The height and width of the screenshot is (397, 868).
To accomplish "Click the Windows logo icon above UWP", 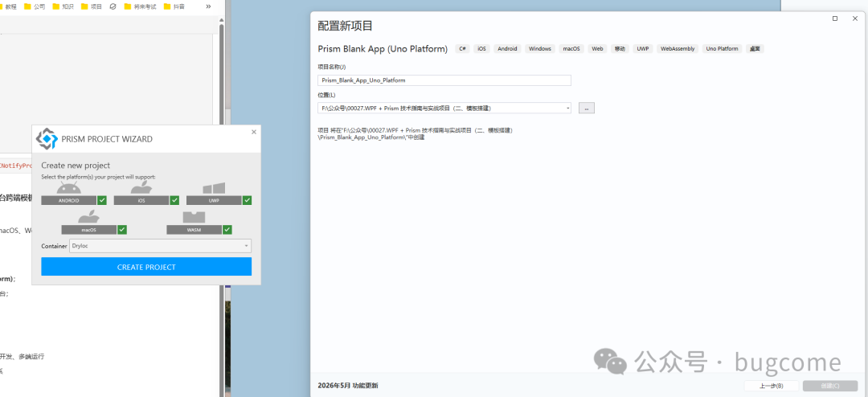I will pyautogui.click(x=214, y=189).
